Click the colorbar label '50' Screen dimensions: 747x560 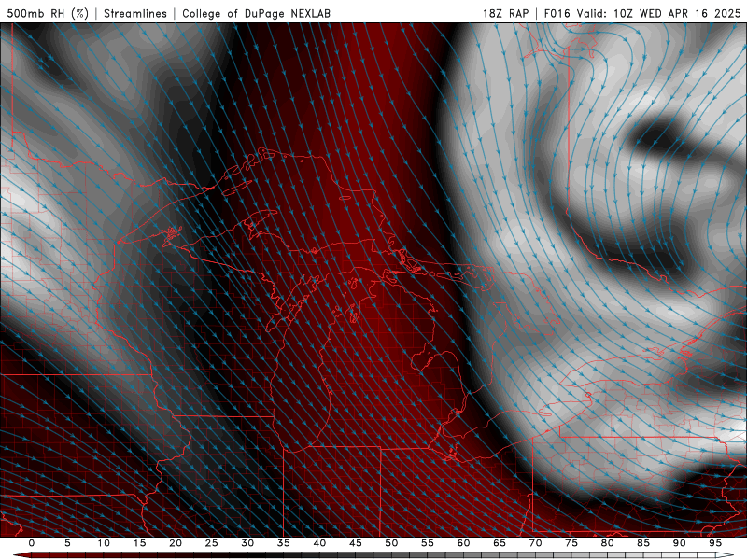pyautogui.click(x=391, y=543)
